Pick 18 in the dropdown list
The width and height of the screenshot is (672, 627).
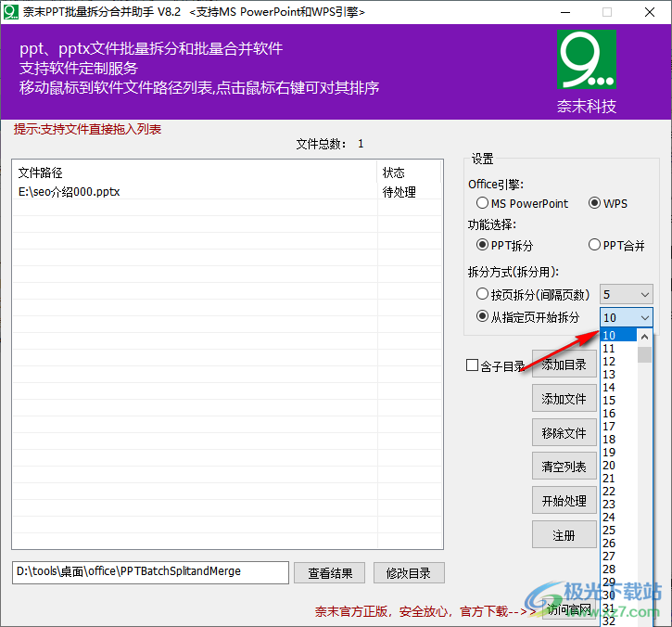[x=619, y=439]
